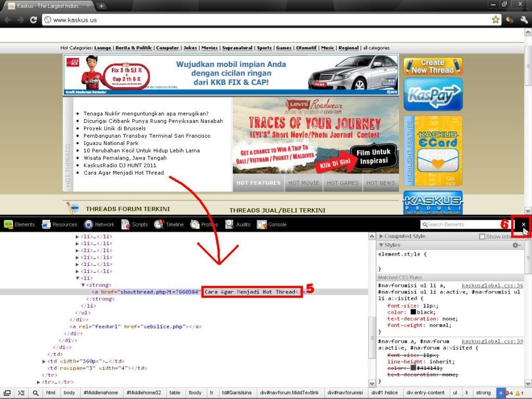Click the black color swatch
The height and width of the screenshot is (399, 532).
tap(413, 312)
